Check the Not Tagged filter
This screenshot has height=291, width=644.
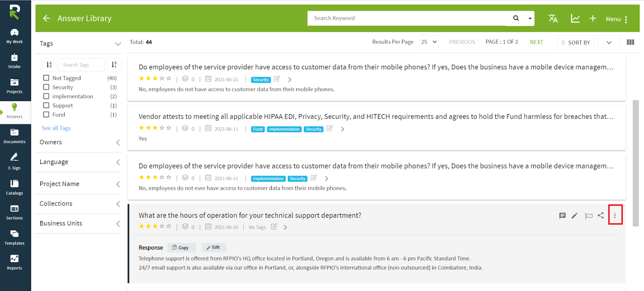tap(46, 78)
